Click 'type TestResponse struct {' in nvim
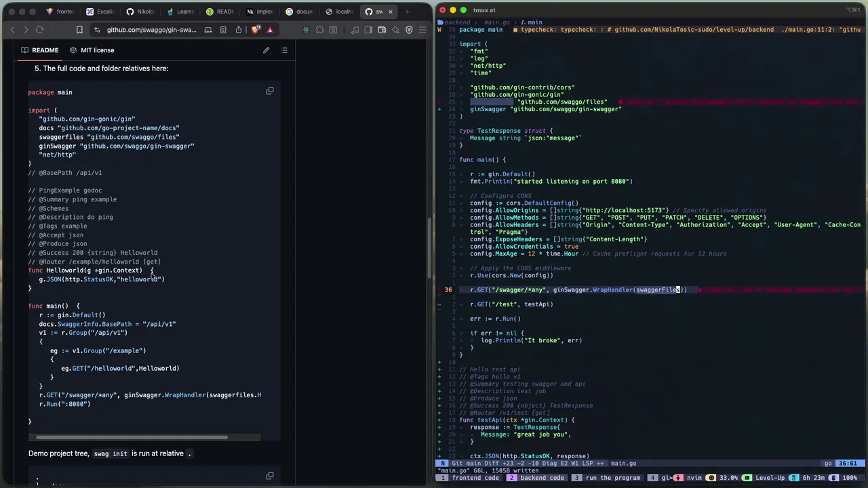The height and width of the screenshot is (488, 868). tap(506, 131)
